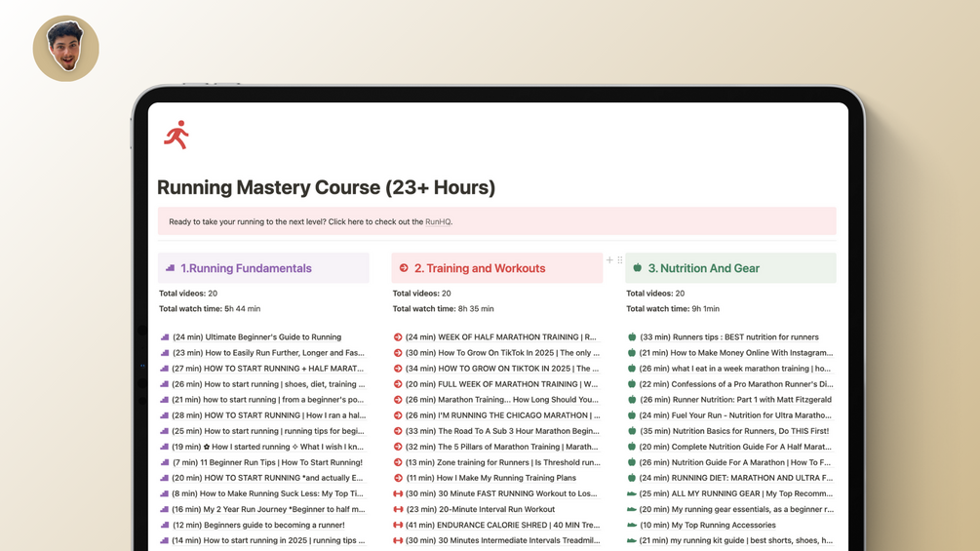
Task: Open RUNNING DIET: MARATHON AND ULTRA link
Action: tap(736, 478)
